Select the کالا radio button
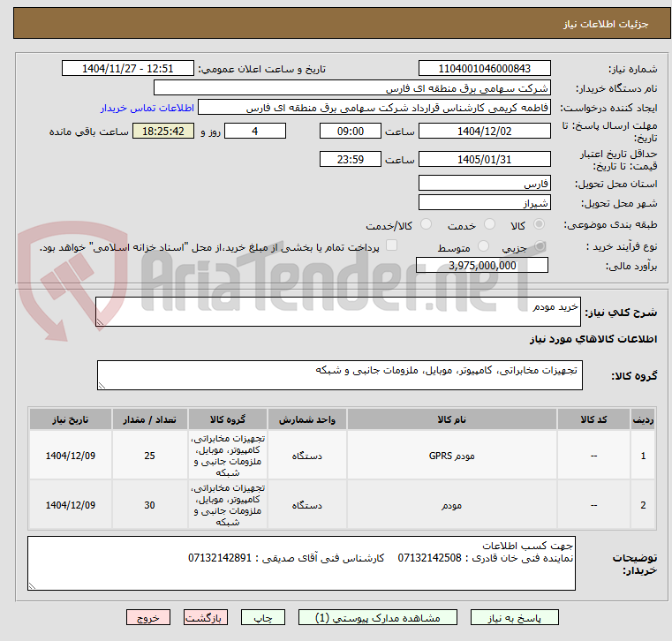 pyautogui.click(x=539, y=224)
